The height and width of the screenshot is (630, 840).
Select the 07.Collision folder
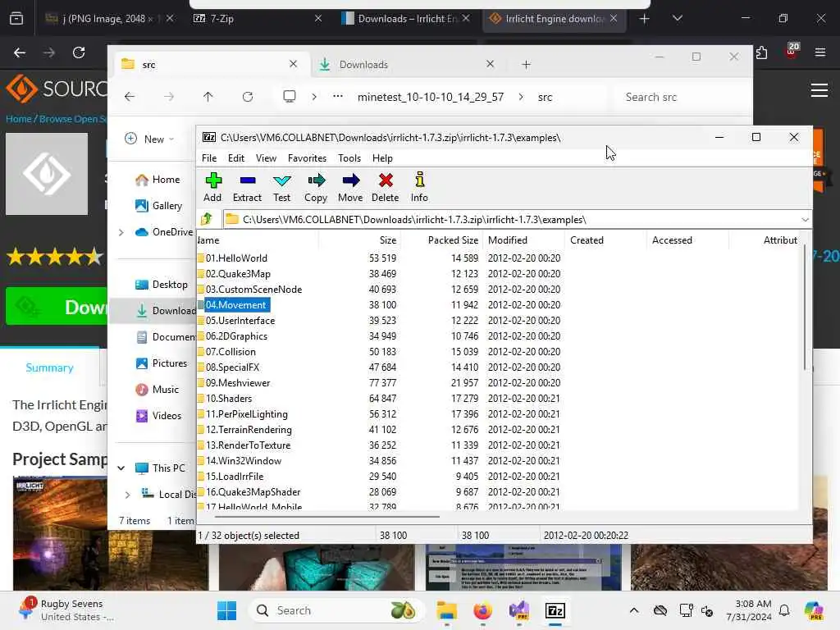point(231,351)
